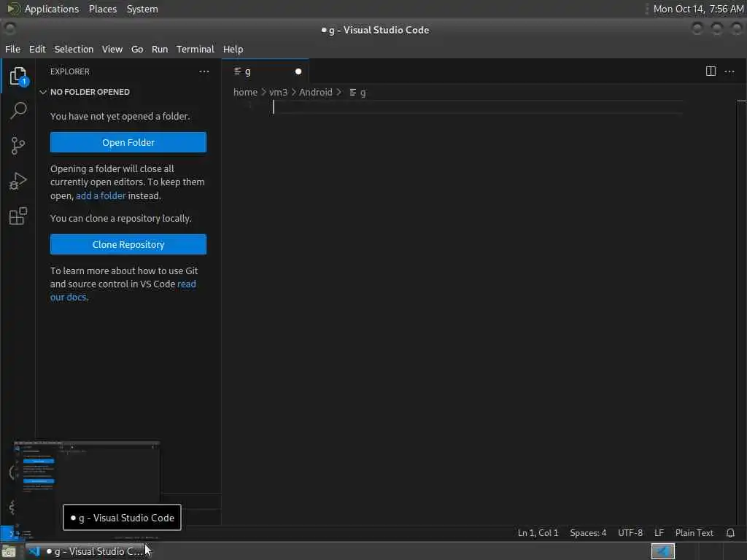The width and height of the screenshot is (747, 560).
Task: Open the View menu
Action: pyautogui.click(x=112, y=49)
